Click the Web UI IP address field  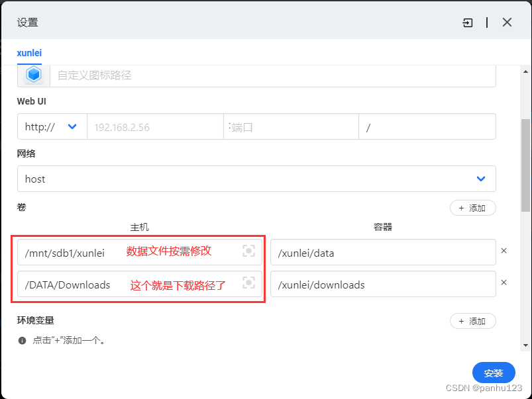tap(155, 127)
